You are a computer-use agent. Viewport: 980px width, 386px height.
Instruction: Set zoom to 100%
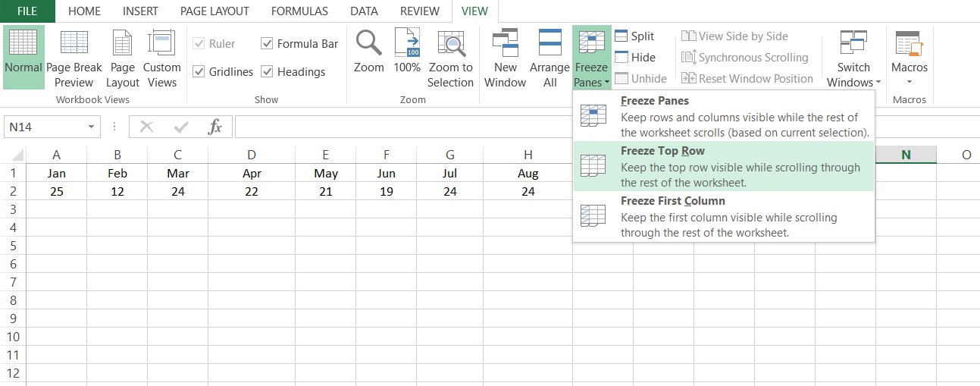[x=407, y=52]
